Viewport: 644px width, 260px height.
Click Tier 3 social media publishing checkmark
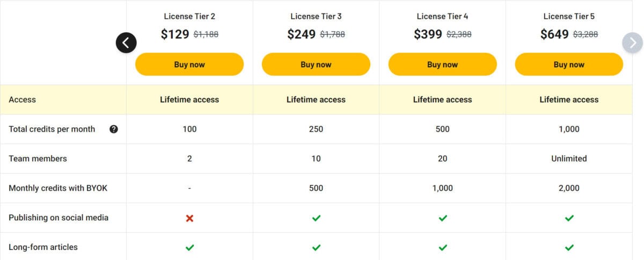[x=316, y=218]
